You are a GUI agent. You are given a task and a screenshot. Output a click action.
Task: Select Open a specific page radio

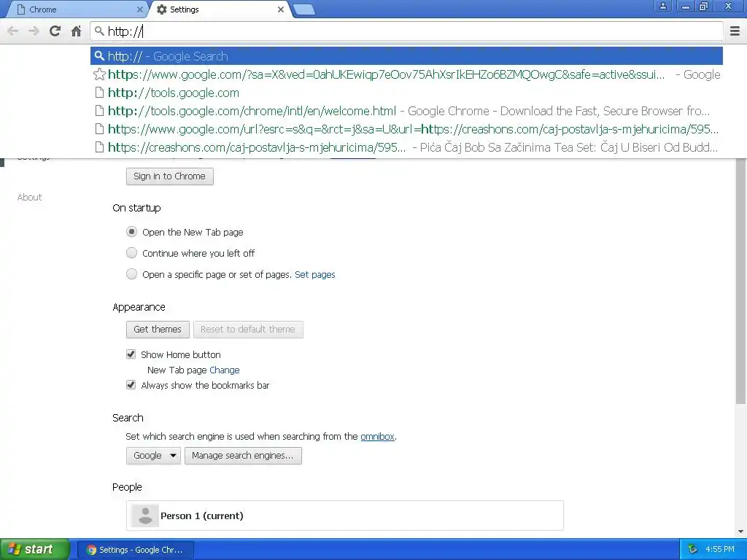(x=131, y=274)
